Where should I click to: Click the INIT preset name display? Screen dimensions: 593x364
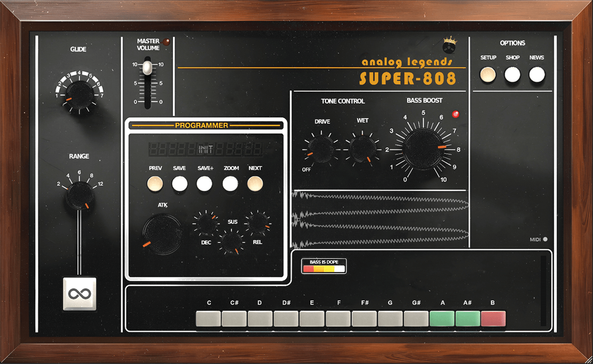(206, 149)
